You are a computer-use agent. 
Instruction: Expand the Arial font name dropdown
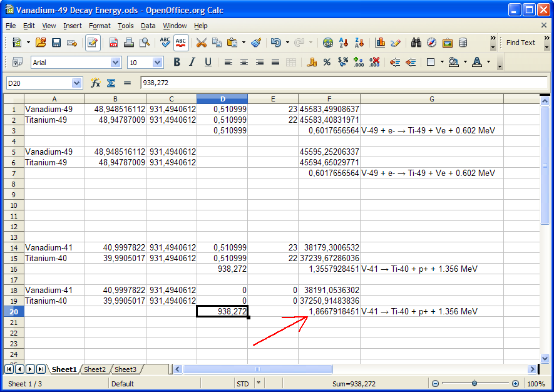[115, 63]
